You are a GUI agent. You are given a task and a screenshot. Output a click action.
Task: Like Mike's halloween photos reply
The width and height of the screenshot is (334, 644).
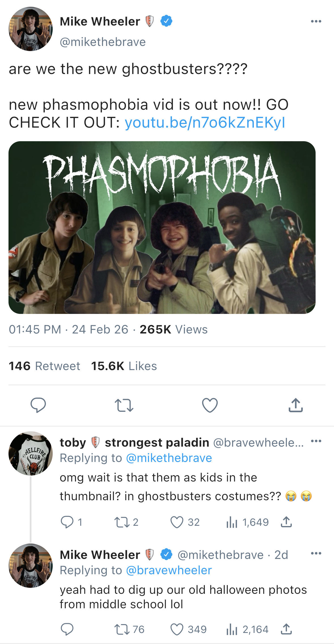click(177, 629)
